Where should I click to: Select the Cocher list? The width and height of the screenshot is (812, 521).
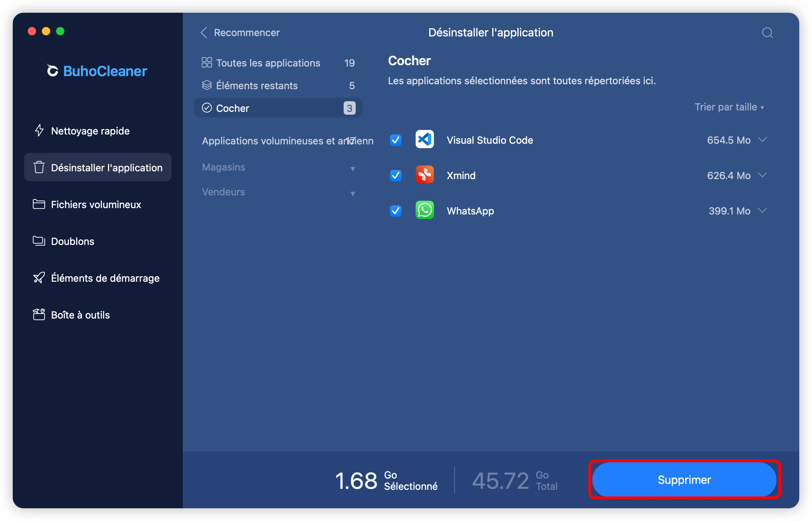point(278,108)
